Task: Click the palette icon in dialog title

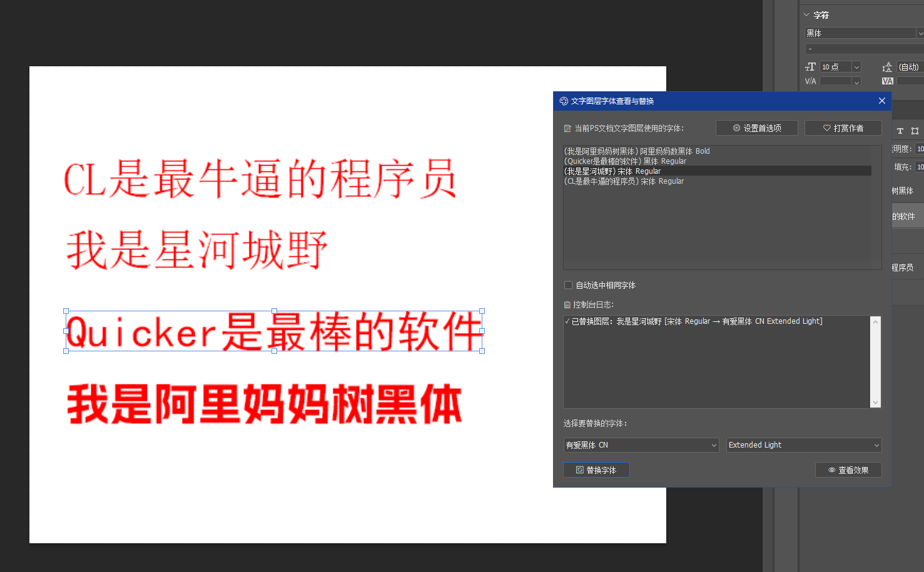Action: [x=564, y=101]
